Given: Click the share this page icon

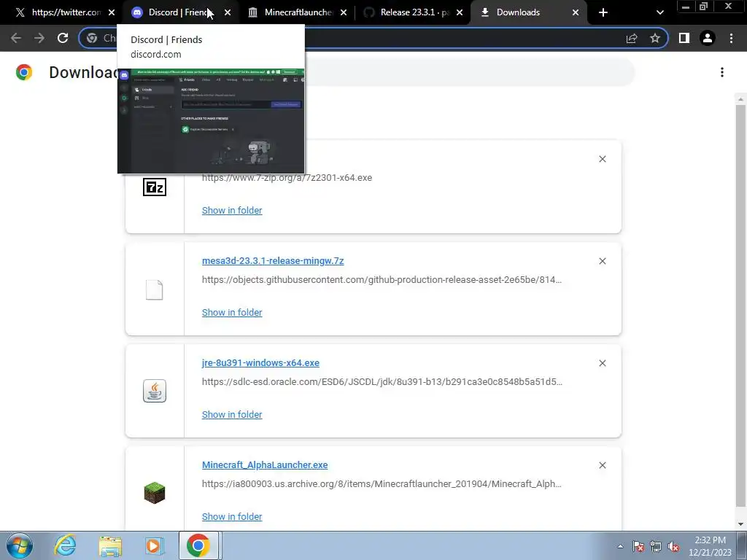Looking at the screenshot, I should click(632, 38).
